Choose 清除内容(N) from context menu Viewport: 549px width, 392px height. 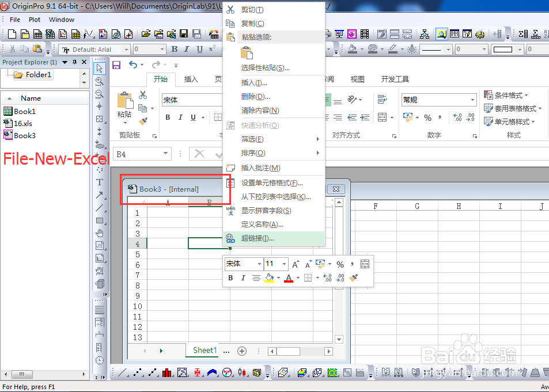pyautogui.click(x=274, y=111)
